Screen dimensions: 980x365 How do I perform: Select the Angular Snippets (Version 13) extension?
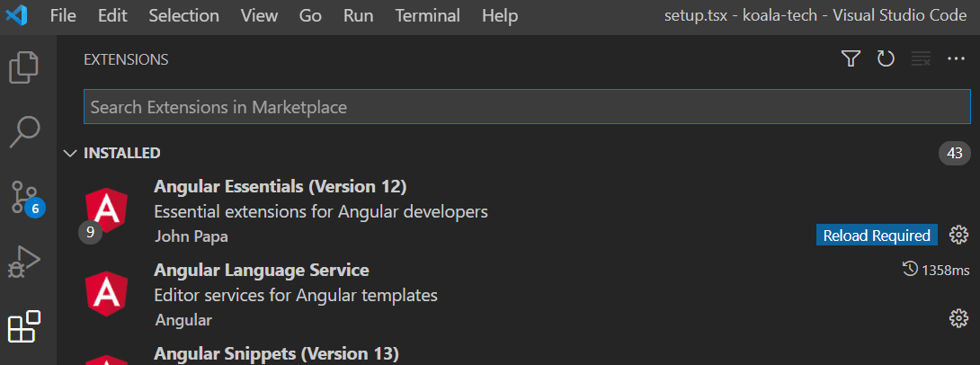click(275, 352)
